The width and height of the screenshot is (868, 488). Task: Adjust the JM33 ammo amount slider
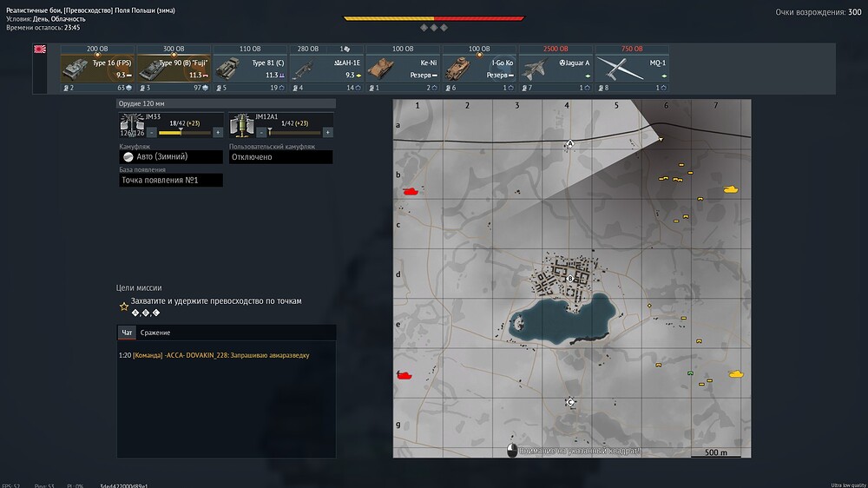(181, 132)
